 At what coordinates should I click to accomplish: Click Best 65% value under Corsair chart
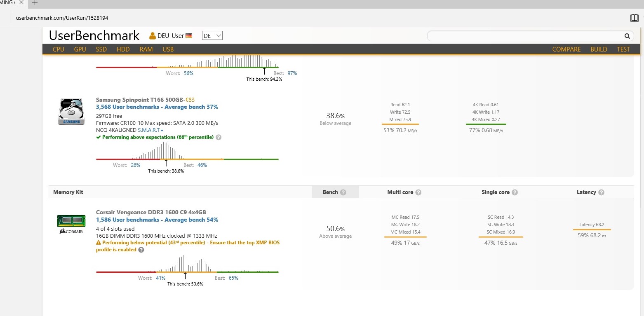[233, 278]
